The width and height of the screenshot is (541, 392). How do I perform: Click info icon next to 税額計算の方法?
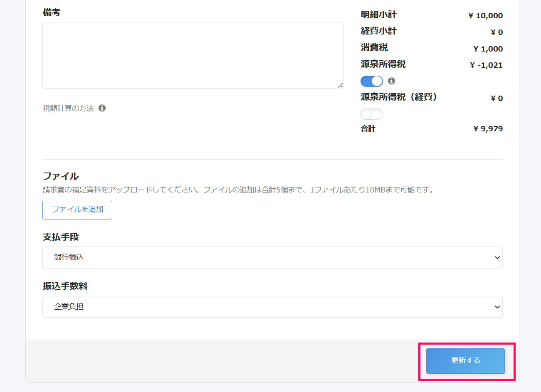point(102,108)
